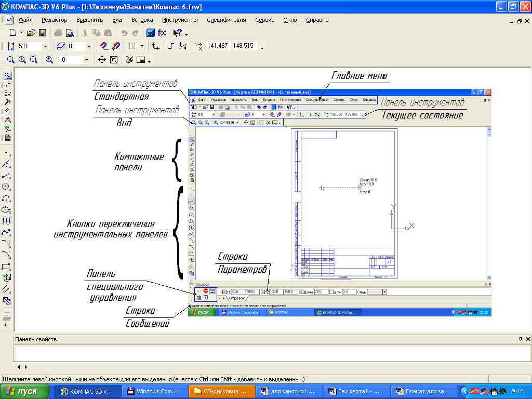The width and height of the screenshot is (532, 399).
Task: Activate the context help pointer icon
Action: tap(178, 33)
